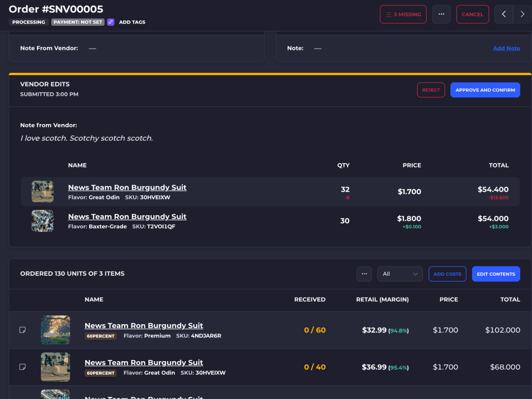Click the Processing status tag

[x=29, y=22]
